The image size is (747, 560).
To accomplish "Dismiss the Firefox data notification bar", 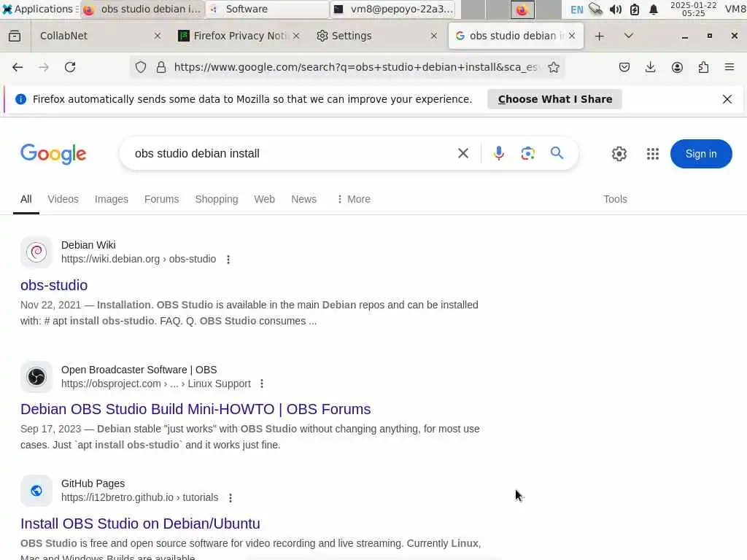I will pyautogui.click(x=727, y=99).
